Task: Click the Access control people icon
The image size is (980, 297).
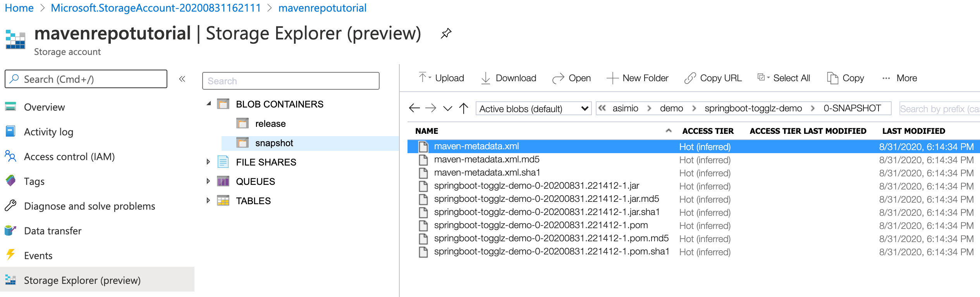Action: [x=10, y=156]
